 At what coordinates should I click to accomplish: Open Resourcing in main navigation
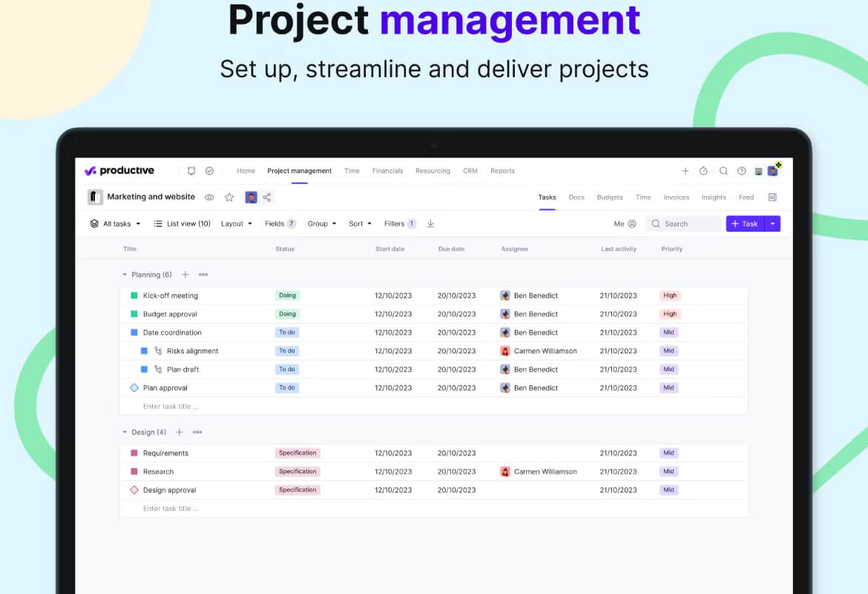pos(433,171)
